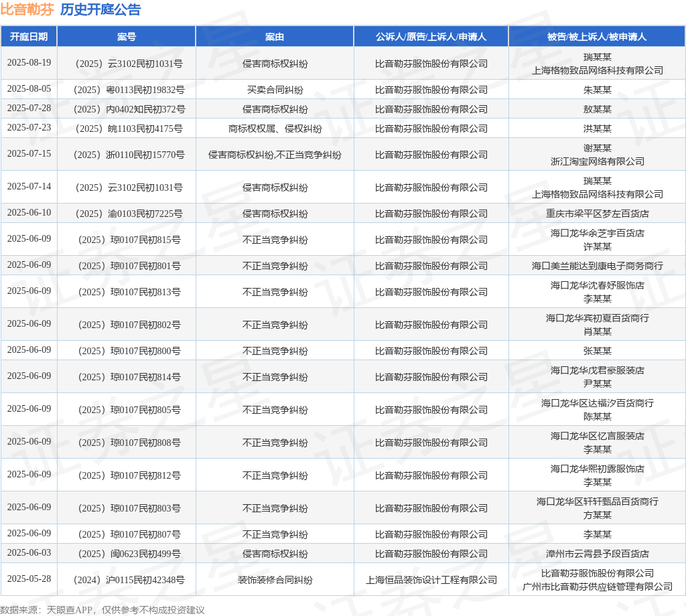Screen dimensions: 686x616
Task: Click the 开庭日期 column header
Action: click(29, 37)
